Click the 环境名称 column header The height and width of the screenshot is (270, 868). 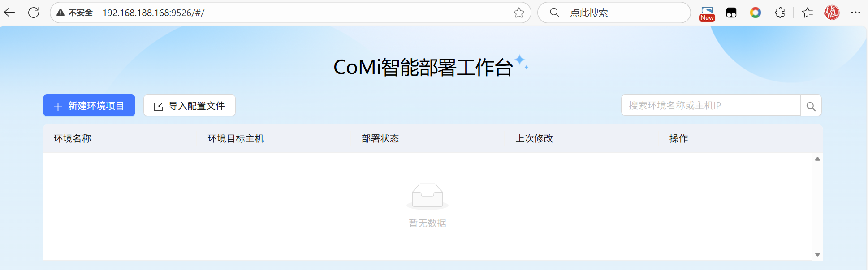coord(73,138)
